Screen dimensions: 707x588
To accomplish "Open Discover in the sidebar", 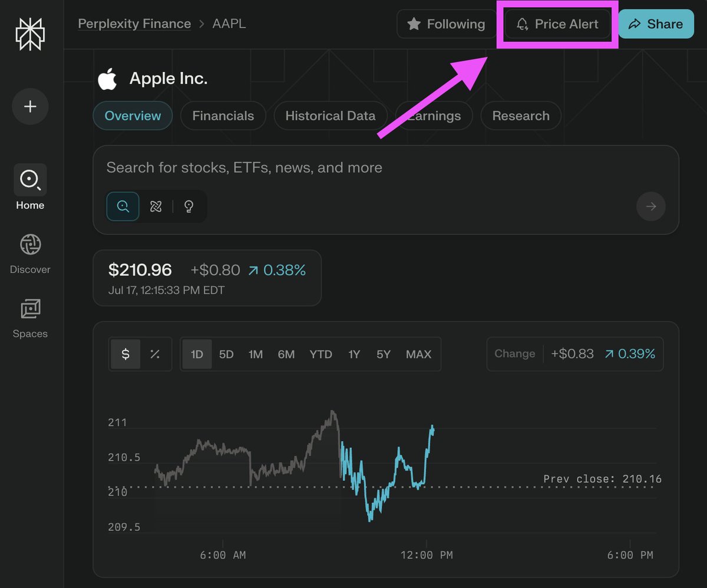I will (30, 253).
